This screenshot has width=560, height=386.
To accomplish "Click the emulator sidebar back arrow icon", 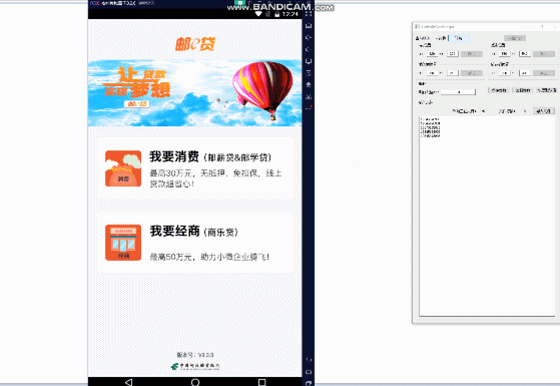I will click(309, 360).
